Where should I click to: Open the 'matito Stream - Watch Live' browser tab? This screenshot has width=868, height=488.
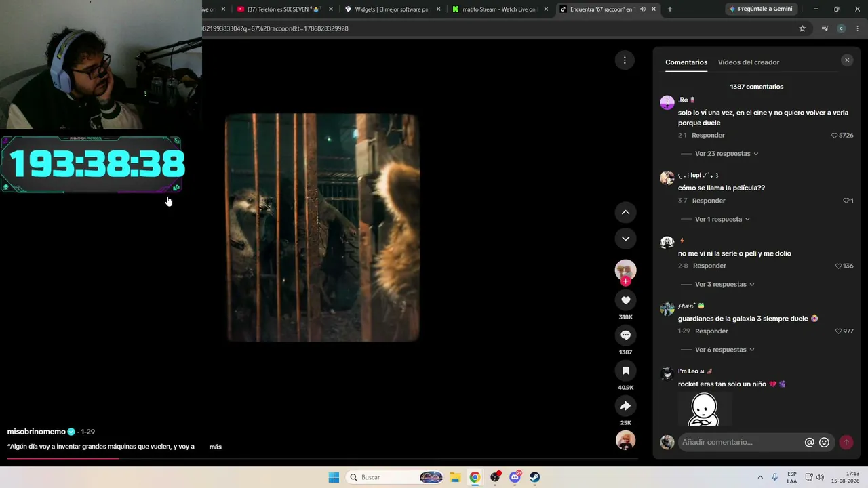[500, 9]
